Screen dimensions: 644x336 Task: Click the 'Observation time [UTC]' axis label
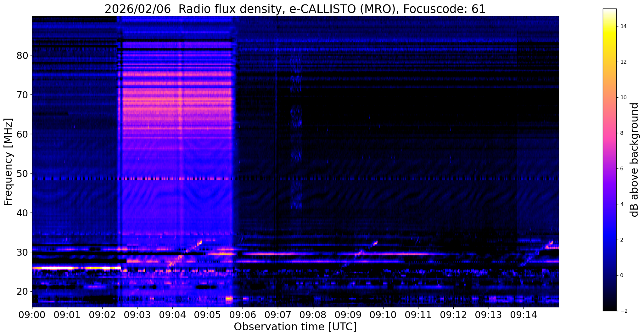(x=295, y=327)
